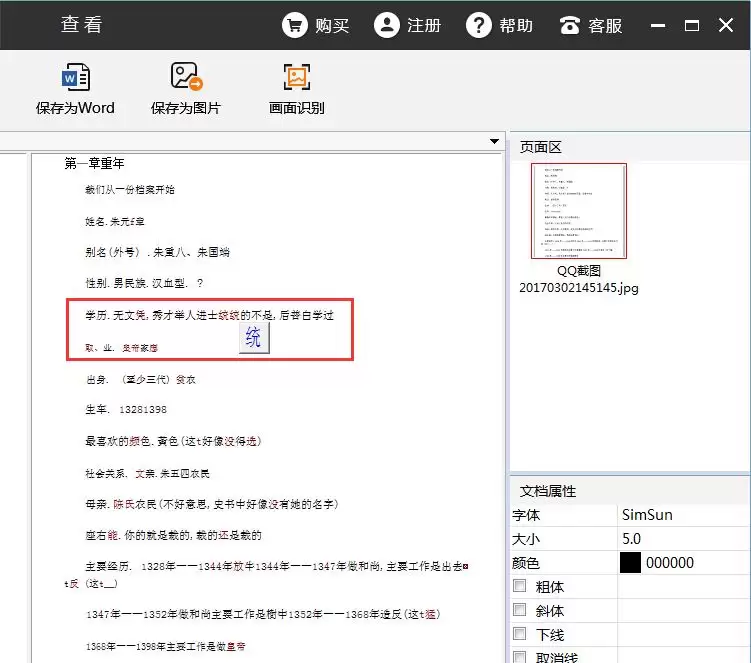
Task: Start screen recognition via 画面识别 icon
Action: (296, 77)
